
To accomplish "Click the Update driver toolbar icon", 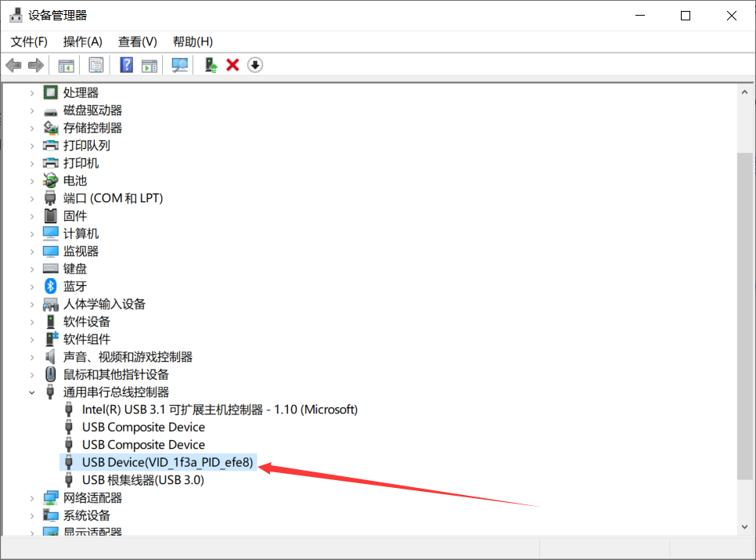I will tap(210, 64).
